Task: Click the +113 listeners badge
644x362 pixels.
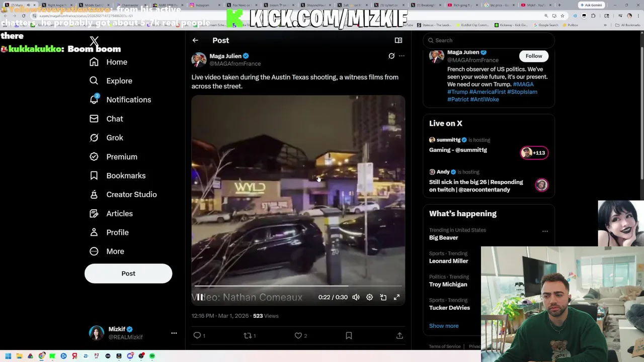Action: coord(534,153)
